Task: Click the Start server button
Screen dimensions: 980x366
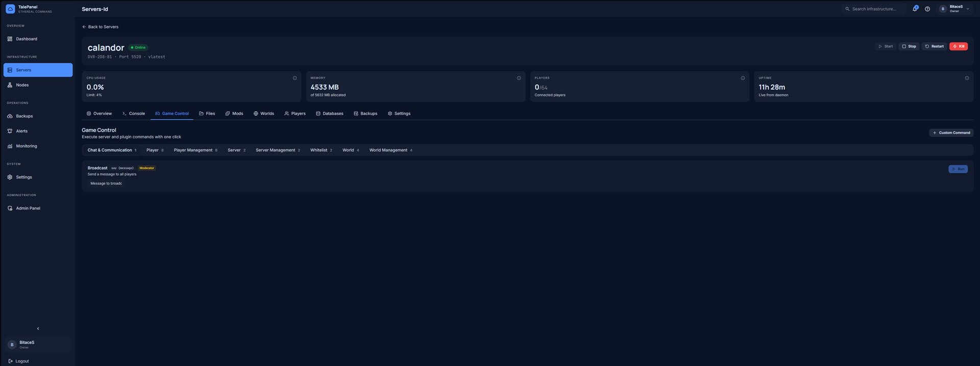Action: pos(885,46)
